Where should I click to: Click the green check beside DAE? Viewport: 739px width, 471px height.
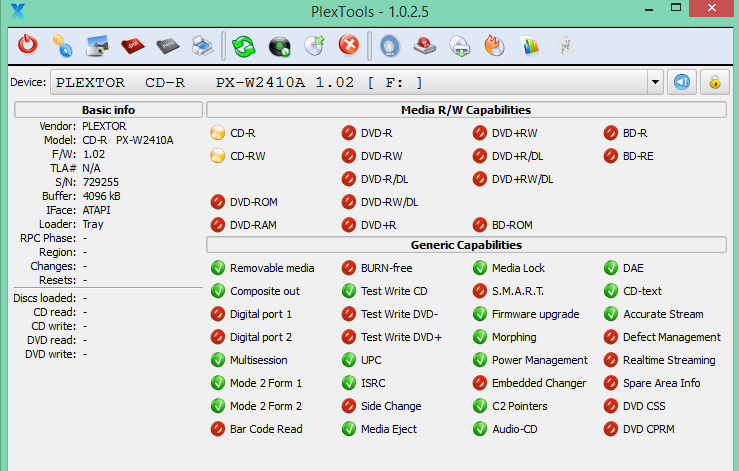tap(610, 268)
